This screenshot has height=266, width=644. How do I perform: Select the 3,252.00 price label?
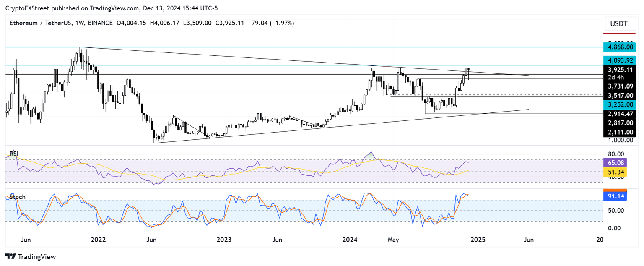coord(619,104)
